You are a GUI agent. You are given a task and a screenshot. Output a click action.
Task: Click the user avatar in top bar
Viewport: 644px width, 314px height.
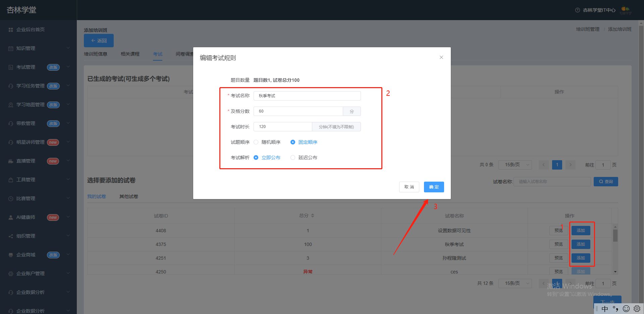click(626, 10)
